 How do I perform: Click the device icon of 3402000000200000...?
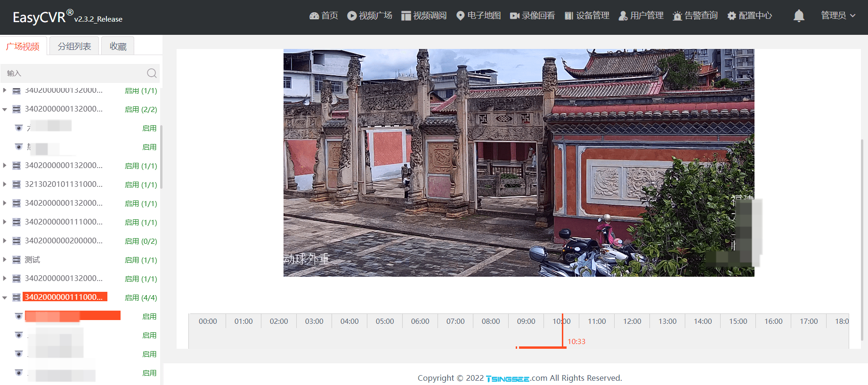[16, 241]
